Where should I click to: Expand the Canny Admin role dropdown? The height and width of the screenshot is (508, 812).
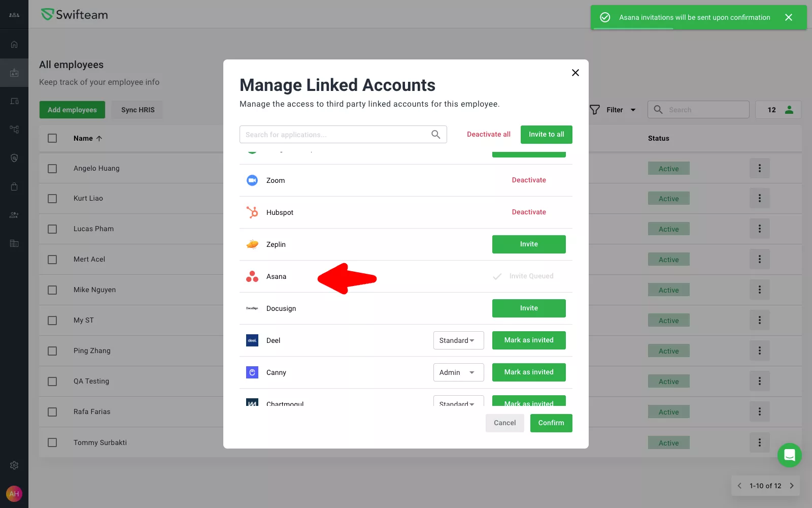pos(458,372)
